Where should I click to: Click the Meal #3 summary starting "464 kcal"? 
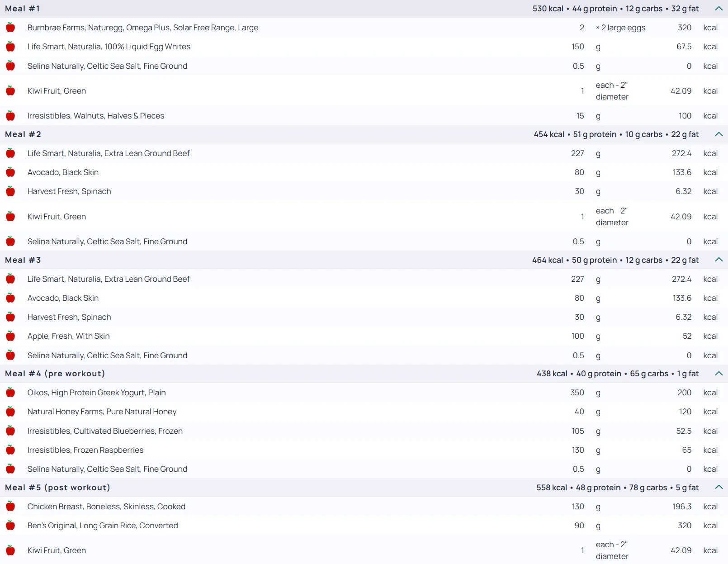[615, 260]
